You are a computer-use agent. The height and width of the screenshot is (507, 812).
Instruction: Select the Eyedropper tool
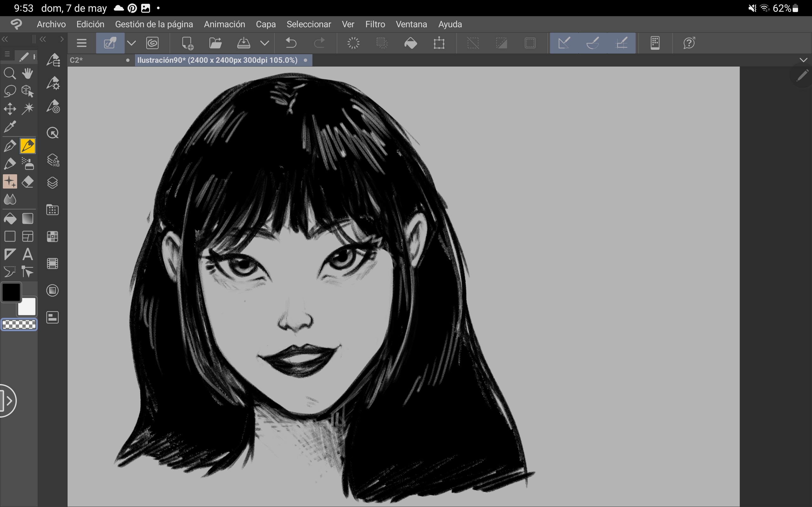(10, 127)
